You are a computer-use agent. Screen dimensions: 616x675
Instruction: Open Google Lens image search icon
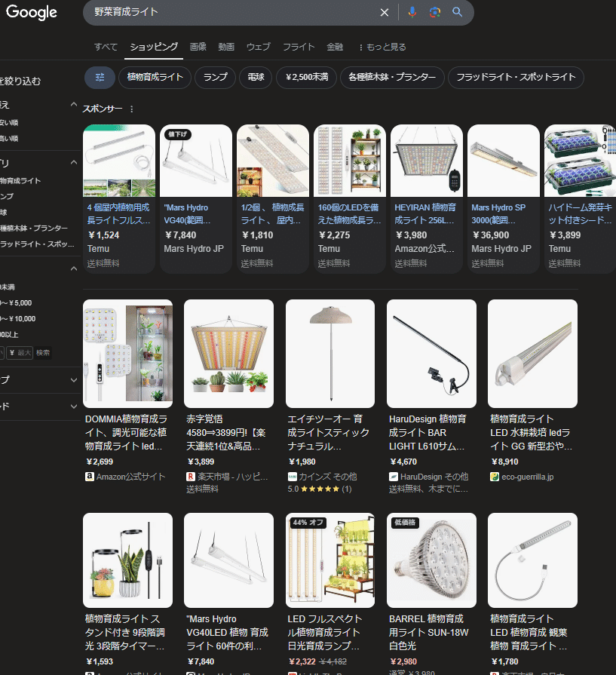pos(435,12)
